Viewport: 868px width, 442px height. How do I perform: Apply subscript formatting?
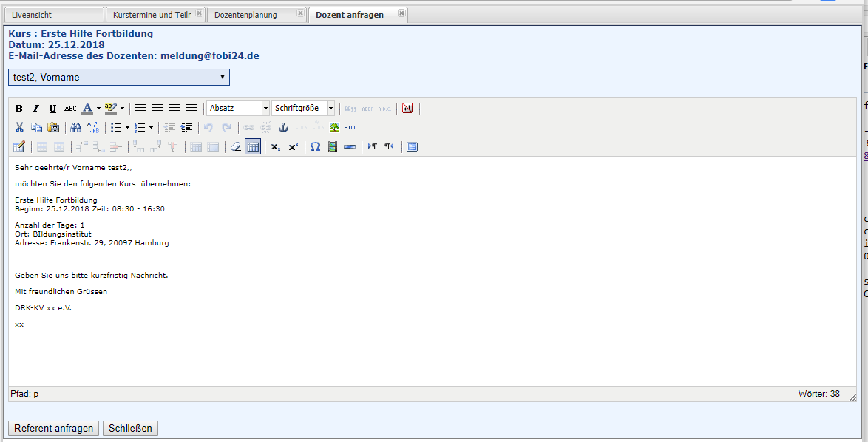click(276, 146)
